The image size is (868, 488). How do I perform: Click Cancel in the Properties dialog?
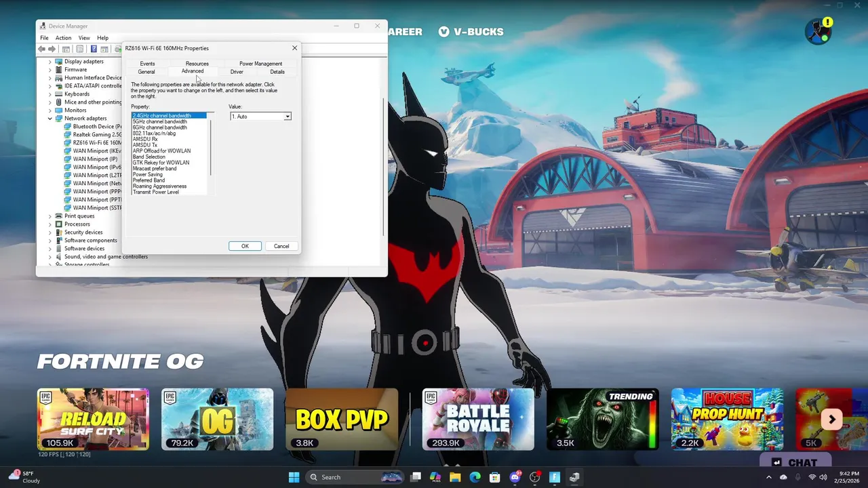pyautogui.click(x=281, y=246)
